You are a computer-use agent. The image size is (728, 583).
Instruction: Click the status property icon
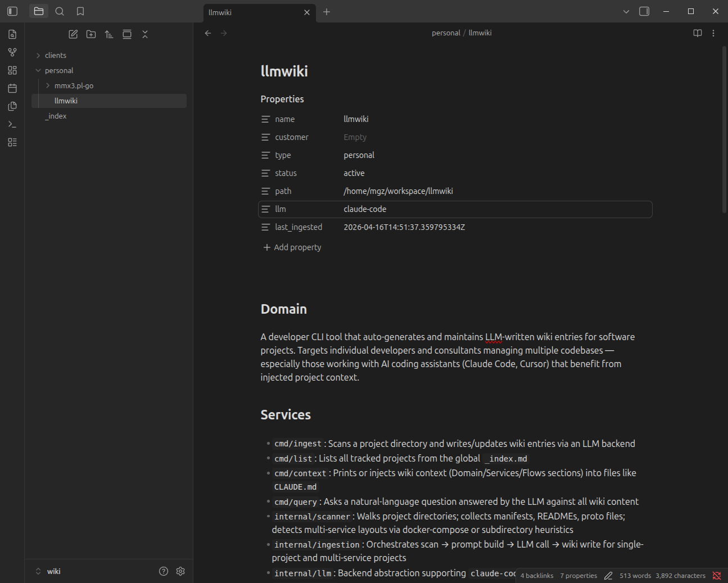click(266, 173)
